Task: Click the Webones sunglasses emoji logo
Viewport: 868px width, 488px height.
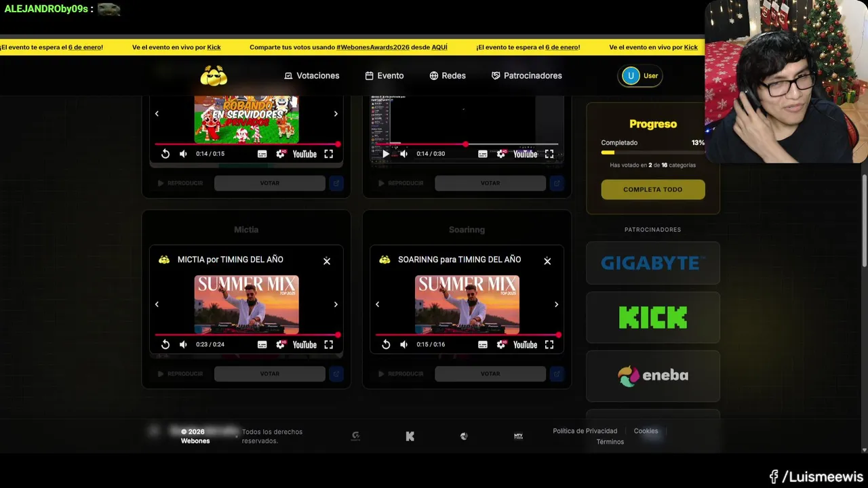Action: tap(214, 76)
